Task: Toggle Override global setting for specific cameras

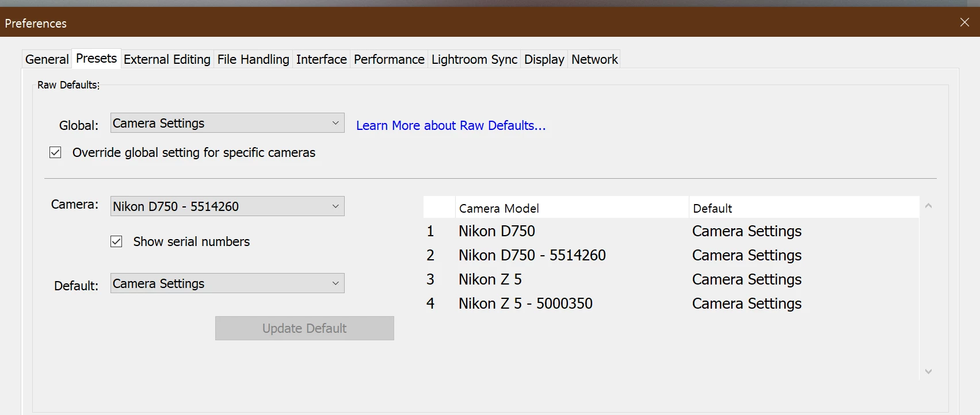Action: coord(55,152)
